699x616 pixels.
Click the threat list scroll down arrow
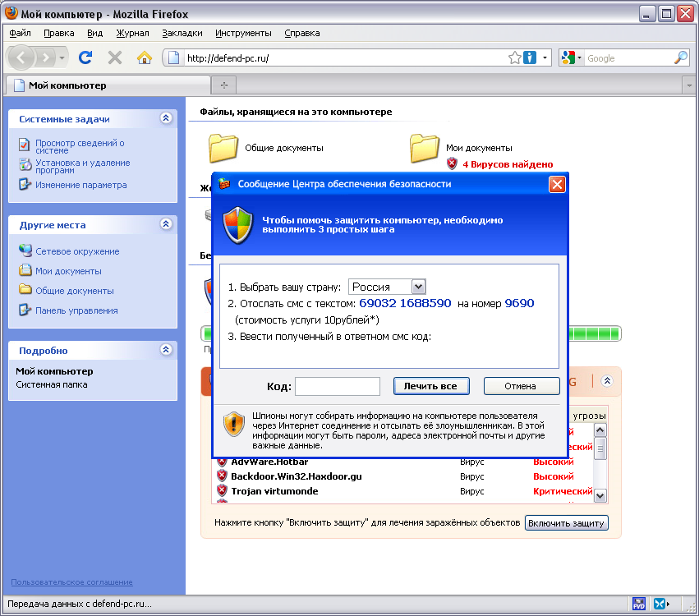point(600,495)
